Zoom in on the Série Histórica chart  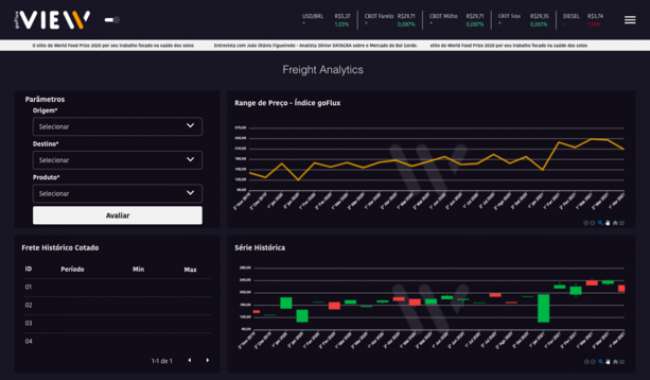coord(586,362)
